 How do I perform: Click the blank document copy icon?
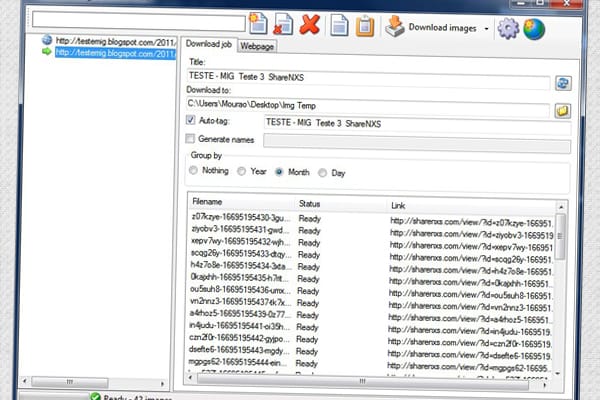pos(339,26)
